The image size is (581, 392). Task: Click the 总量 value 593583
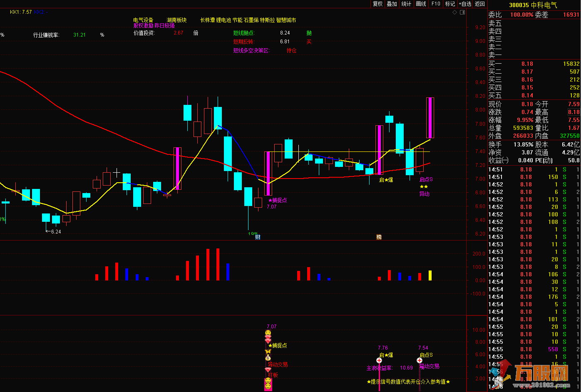coord(523,128)
